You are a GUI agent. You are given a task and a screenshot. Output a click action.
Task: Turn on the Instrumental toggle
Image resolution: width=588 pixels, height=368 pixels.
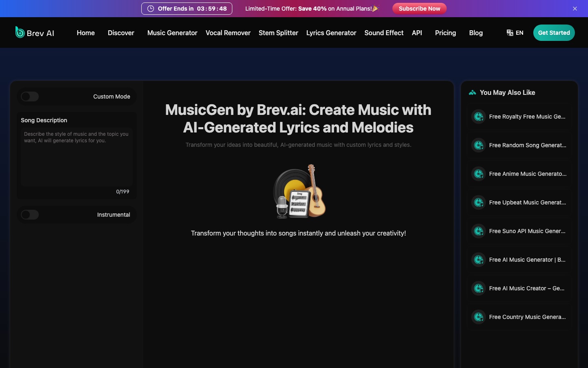click(30, 215)
